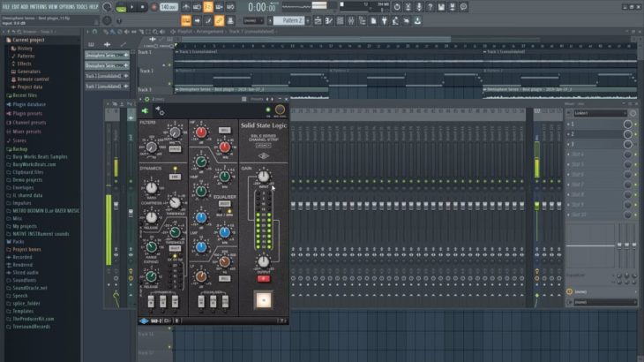Click the green UAD plugin icon in channel strip

[x=145, y=110]
